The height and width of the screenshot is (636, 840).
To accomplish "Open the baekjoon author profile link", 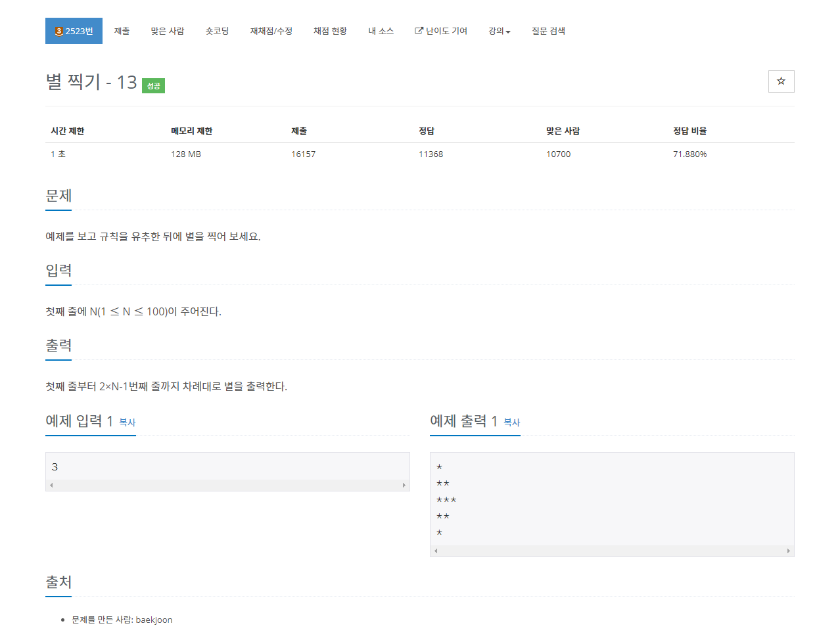I will pyautogui.click(x=154, y=619).
